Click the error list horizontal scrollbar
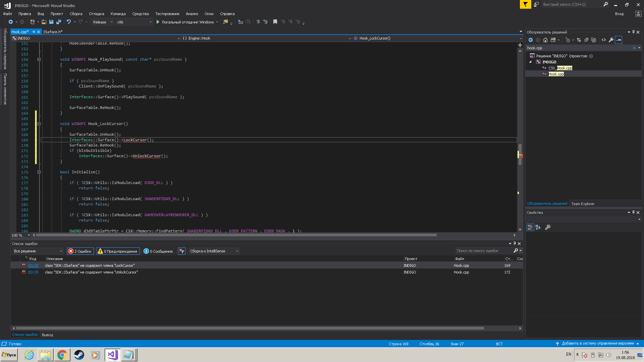This screenshot has height=362, width=644. [x=250, y=328]
